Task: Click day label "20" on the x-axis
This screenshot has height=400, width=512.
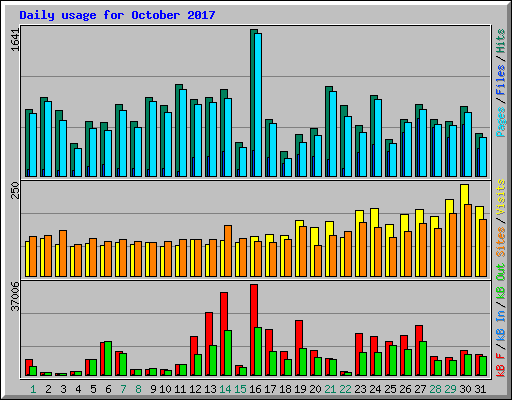Action: tap(315, 389)
